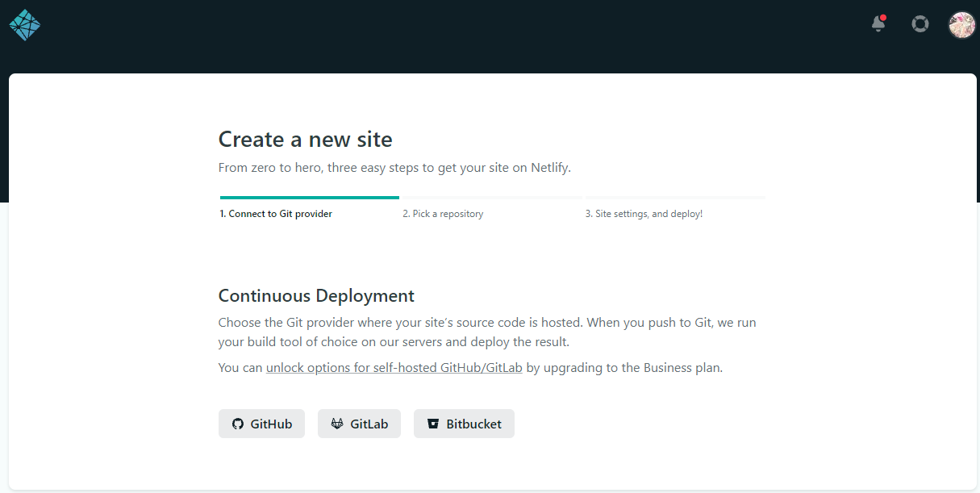Viewport: 980px width, 493px height.
Task: Open help using the life-ring icon
Action: pyautogui.click(x=920, y=24)
